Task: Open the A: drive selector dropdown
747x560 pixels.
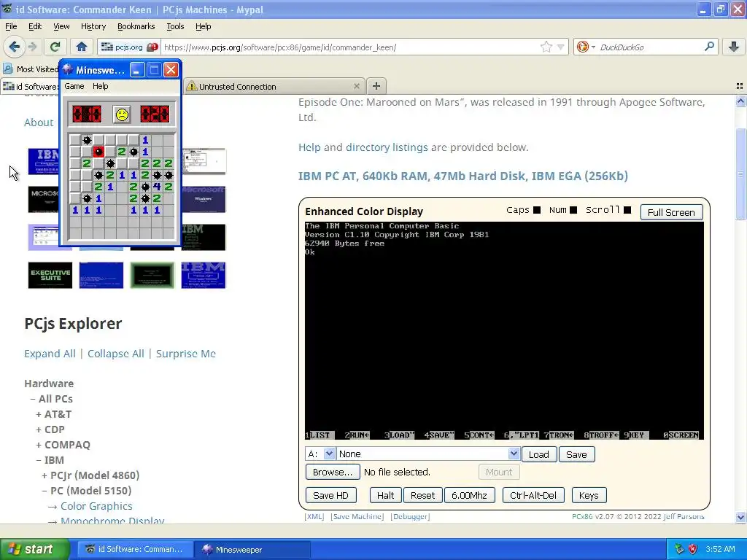Action: [x=320, y=454]
